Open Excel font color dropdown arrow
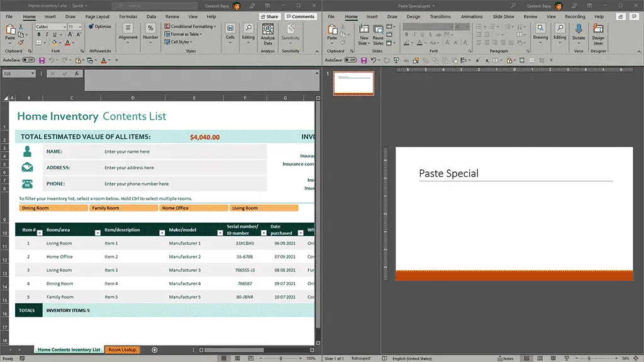 coord(73,43)
